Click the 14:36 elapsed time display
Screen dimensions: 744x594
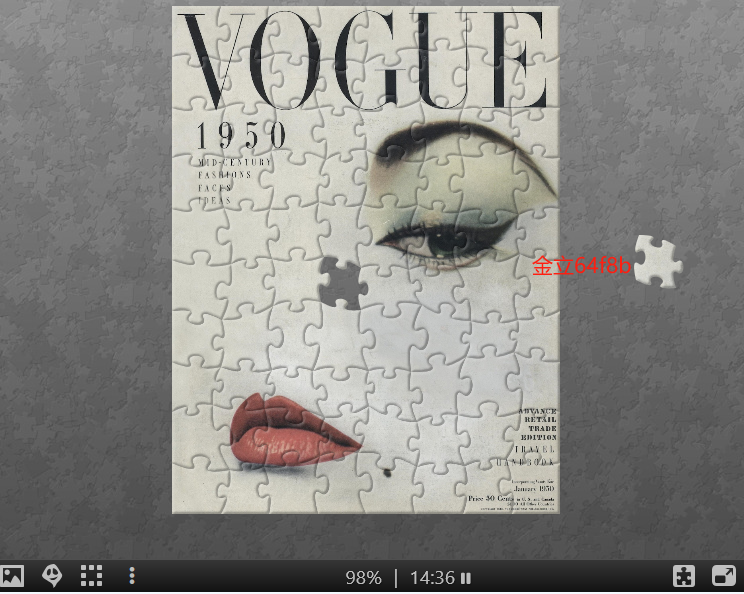click(x=432, y=578)
